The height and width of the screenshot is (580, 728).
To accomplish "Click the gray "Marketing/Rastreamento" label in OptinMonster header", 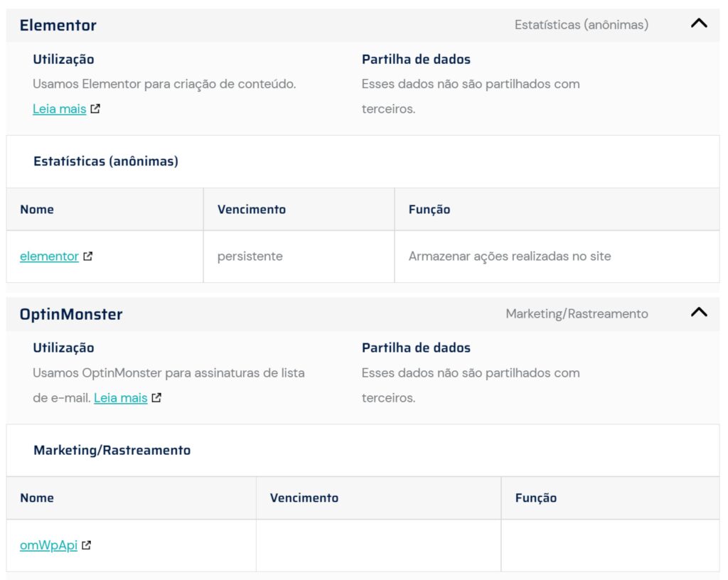I will click(x=577, y=313).
